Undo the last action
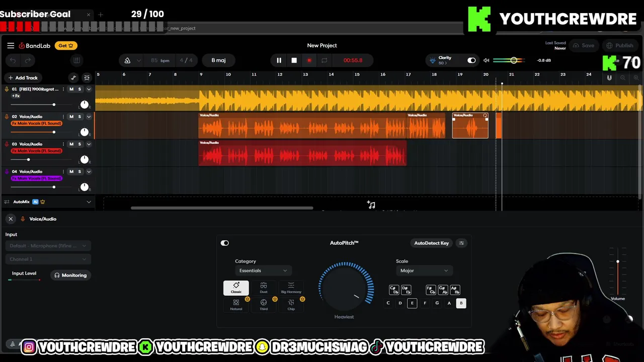Image resolution: width=644 pixels, height=362 pixels. (13, 60)
